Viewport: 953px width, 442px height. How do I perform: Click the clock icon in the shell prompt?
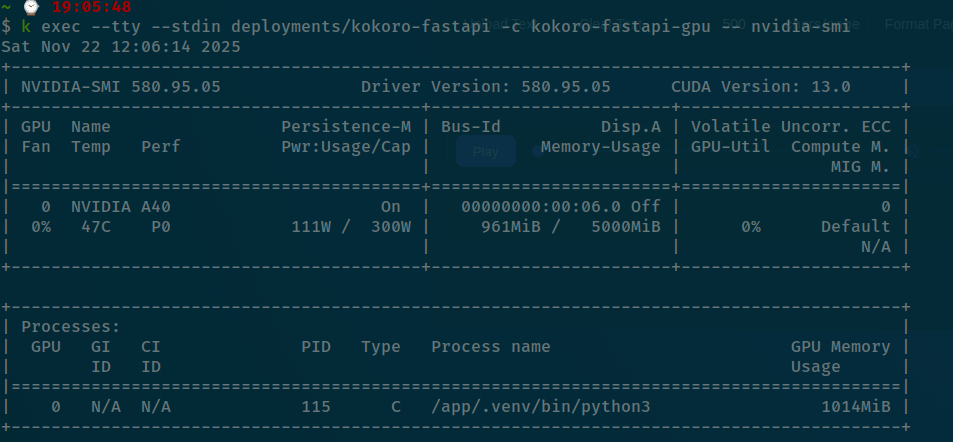click(x=30, y=7)
